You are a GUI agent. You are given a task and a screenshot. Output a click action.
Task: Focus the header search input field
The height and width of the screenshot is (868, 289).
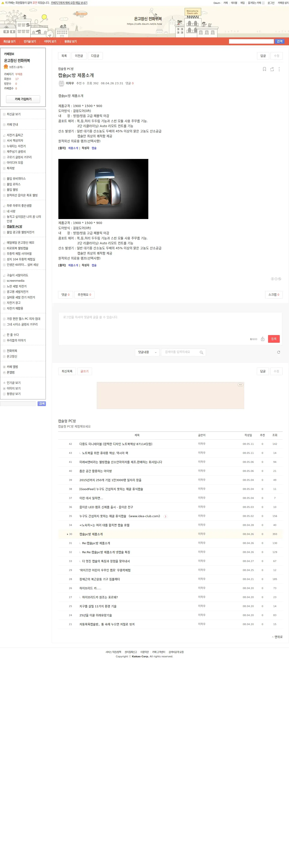point(251,41)
